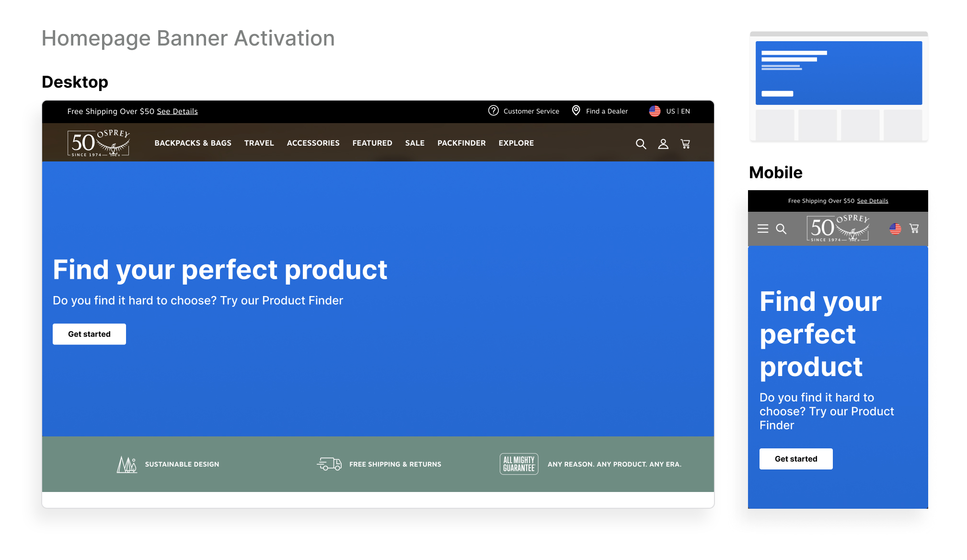
Task: Tap the mobile shopping cart icon
Action: 914,229
